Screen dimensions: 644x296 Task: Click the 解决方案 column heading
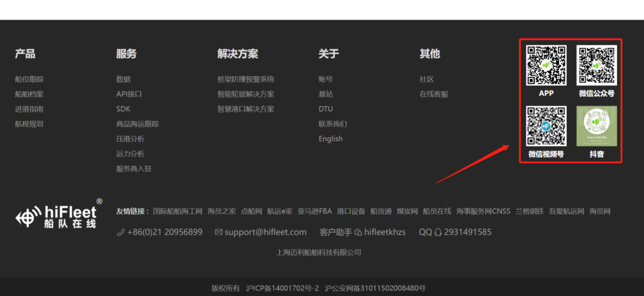(x=238, y=54)
